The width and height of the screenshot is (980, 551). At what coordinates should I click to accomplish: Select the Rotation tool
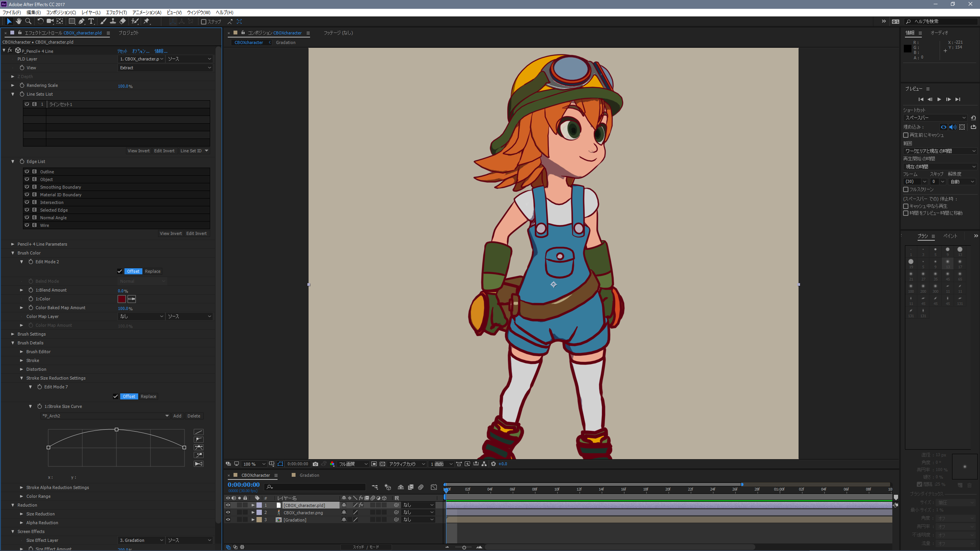click(40, 21)
